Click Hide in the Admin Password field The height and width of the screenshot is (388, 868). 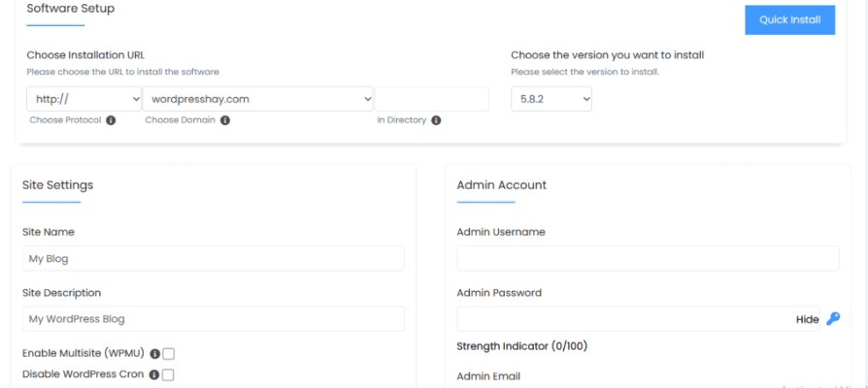807,319
